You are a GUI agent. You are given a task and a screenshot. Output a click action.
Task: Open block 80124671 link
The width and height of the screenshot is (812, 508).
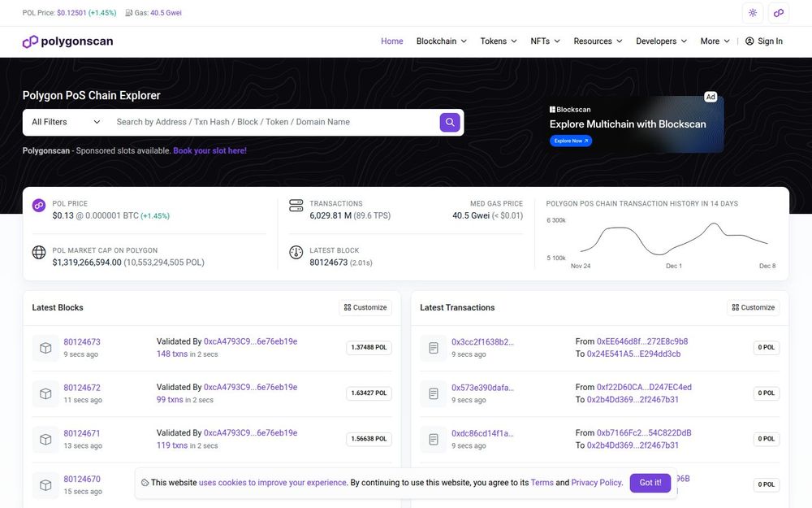click(x=82, y=433)
